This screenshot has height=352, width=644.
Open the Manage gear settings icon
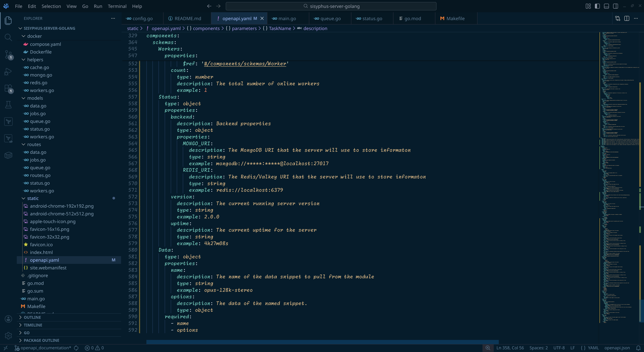click(8, 336)
